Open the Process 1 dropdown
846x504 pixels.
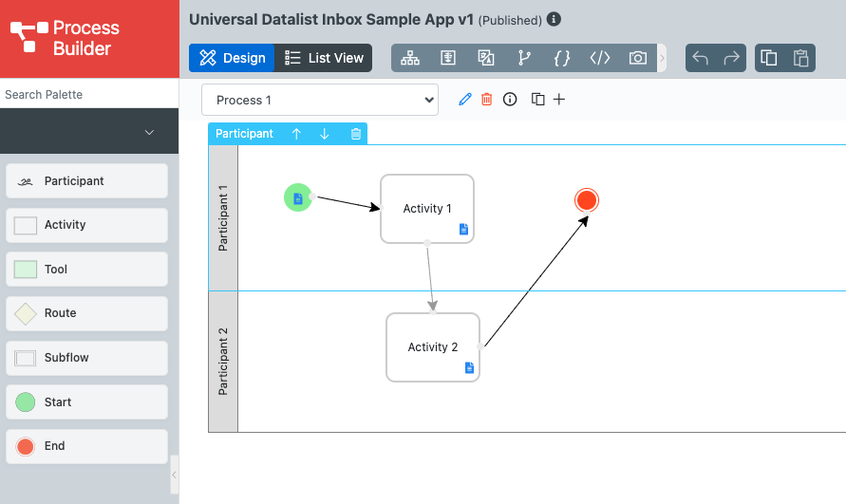(320, 100)
